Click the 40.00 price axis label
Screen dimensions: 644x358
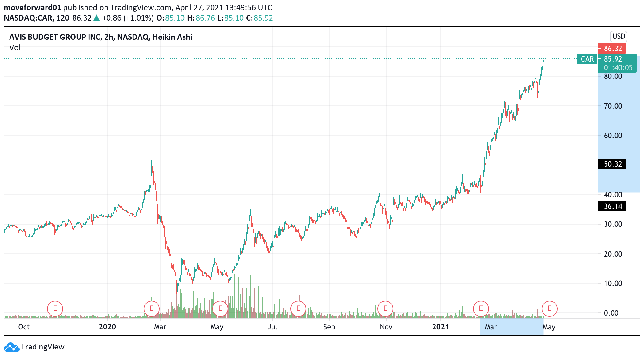pos(613,195)
